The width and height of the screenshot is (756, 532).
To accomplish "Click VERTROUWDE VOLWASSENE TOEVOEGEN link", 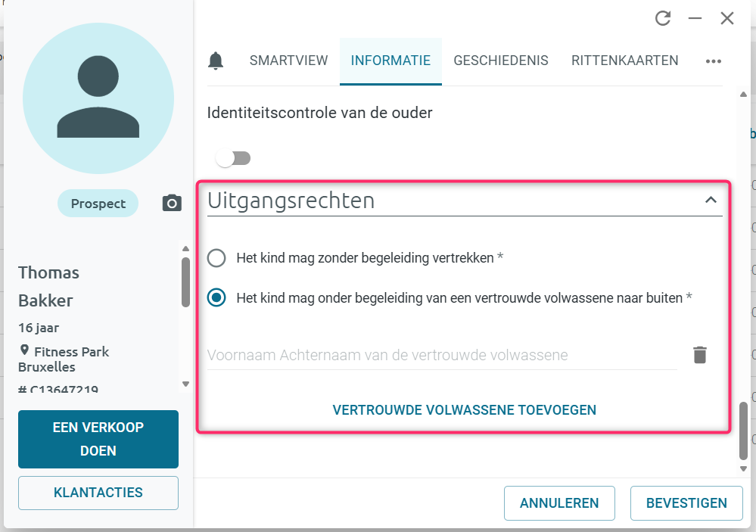I will [x=465, y=410].
